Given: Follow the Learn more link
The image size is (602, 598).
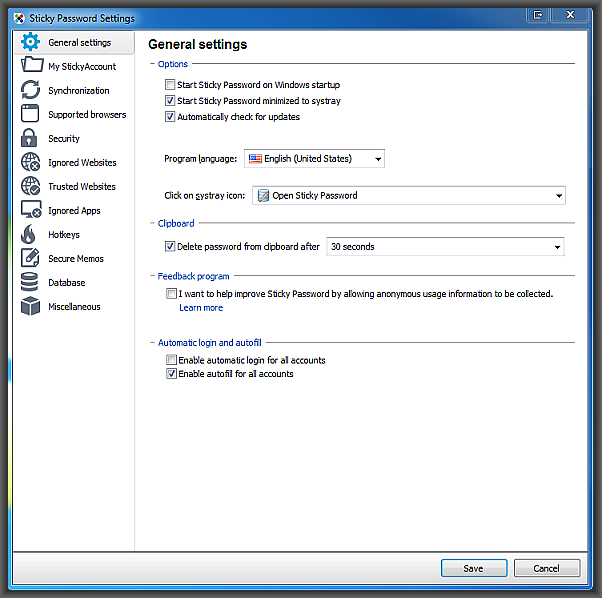Looking at the screenshot, I should pos(201,307).
